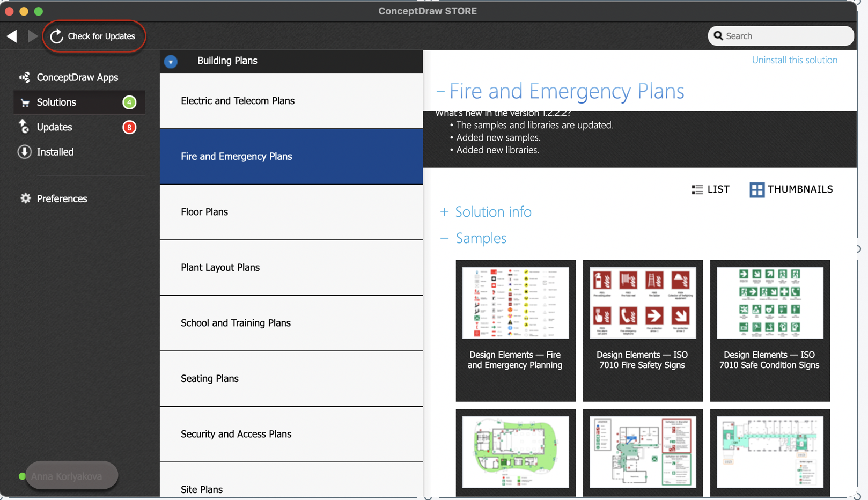This screenshot has width=868, height=500.
Task: Click 'The samples and libraries are updated.' text
Action: tap(534, 126)
